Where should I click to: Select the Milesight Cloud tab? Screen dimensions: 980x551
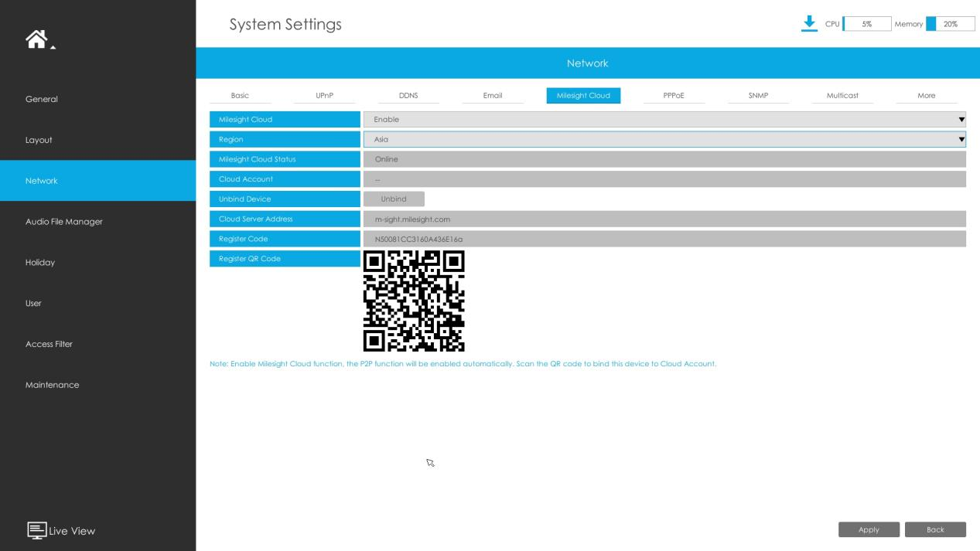[583, 96]
